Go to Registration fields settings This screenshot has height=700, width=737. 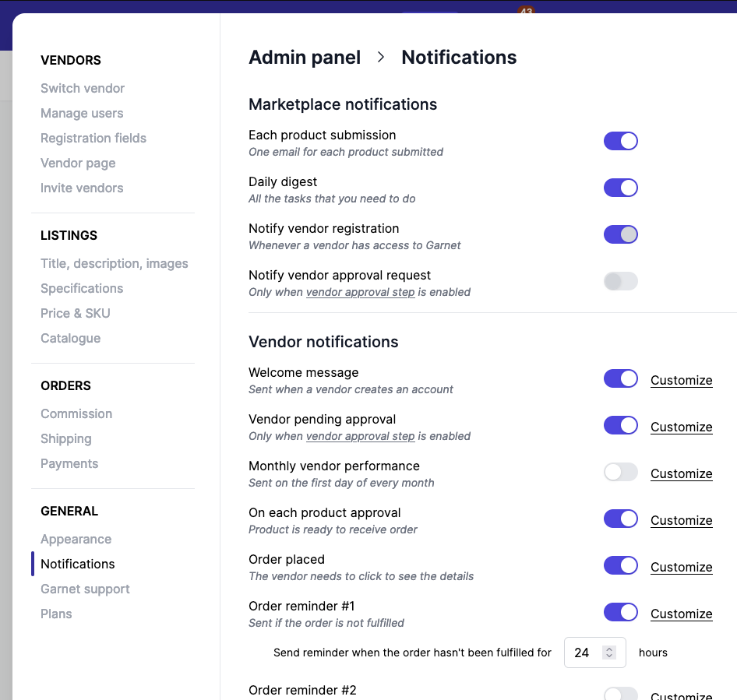point(93,138)
